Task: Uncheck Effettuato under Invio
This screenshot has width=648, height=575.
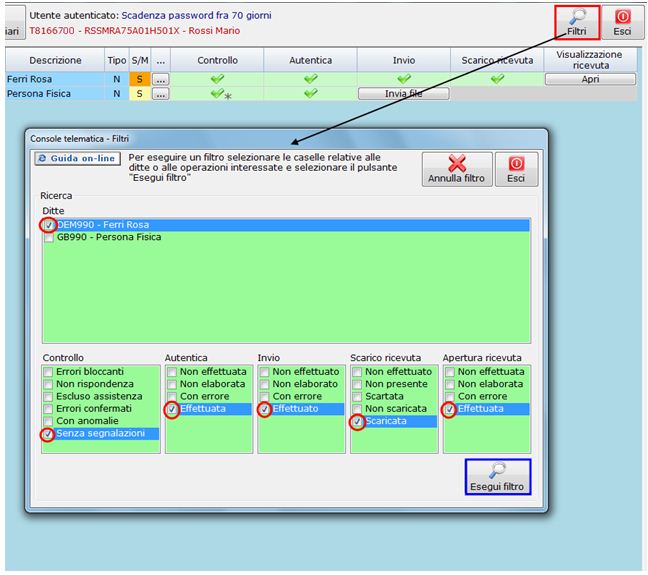Action: point(264,409)
